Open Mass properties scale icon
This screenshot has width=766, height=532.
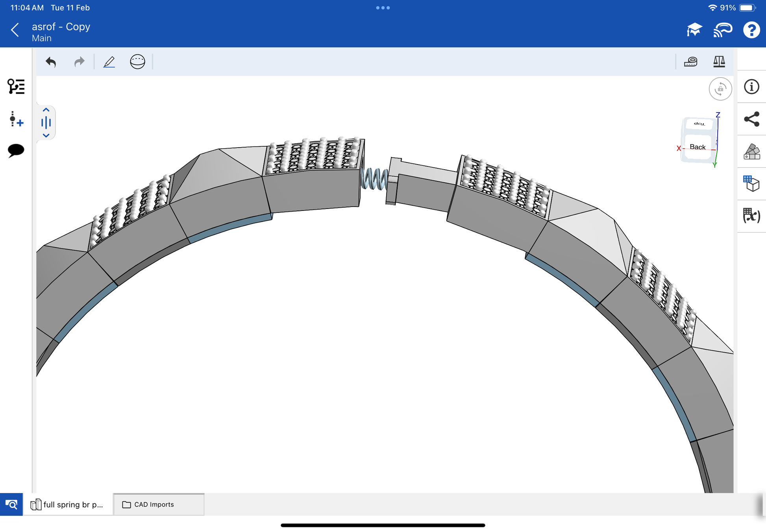point(719,62)
